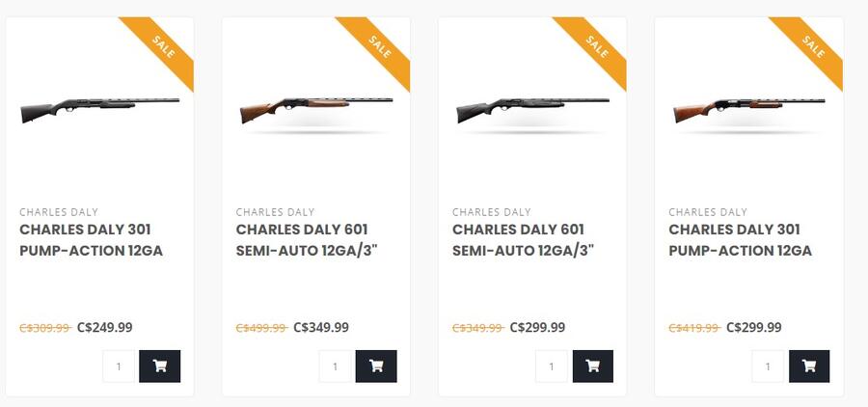Click quantity box of wood-stock 301 pump-action
Viewport: 868px width, 407px height.
tap(769, 366)
